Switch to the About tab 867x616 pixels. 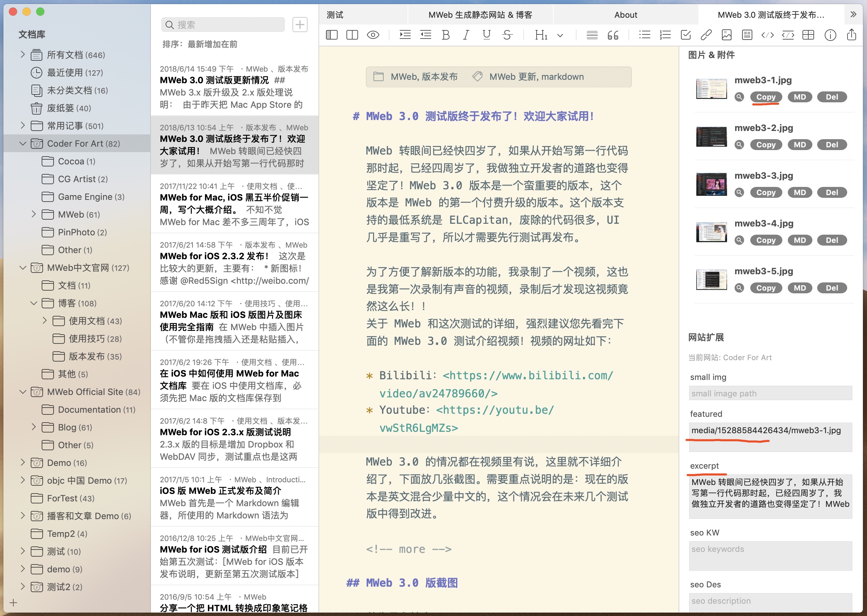pos(625,15)
